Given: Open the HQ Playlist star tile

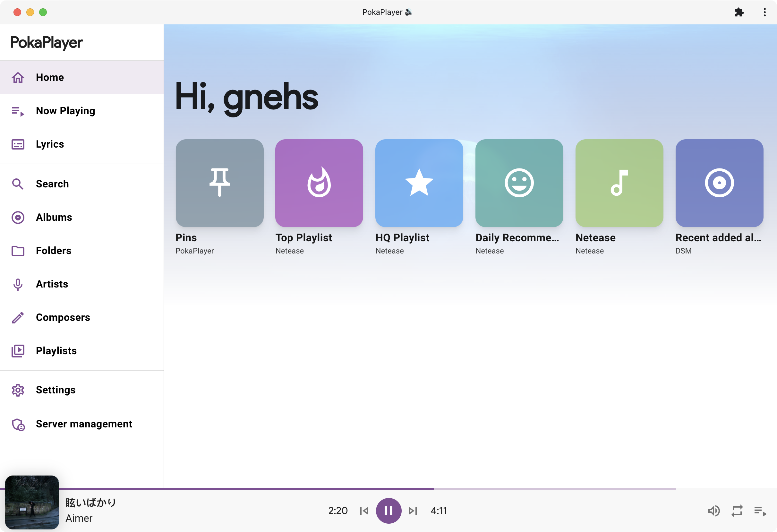Looking at the screenshot, I should [x=419, y=183].
